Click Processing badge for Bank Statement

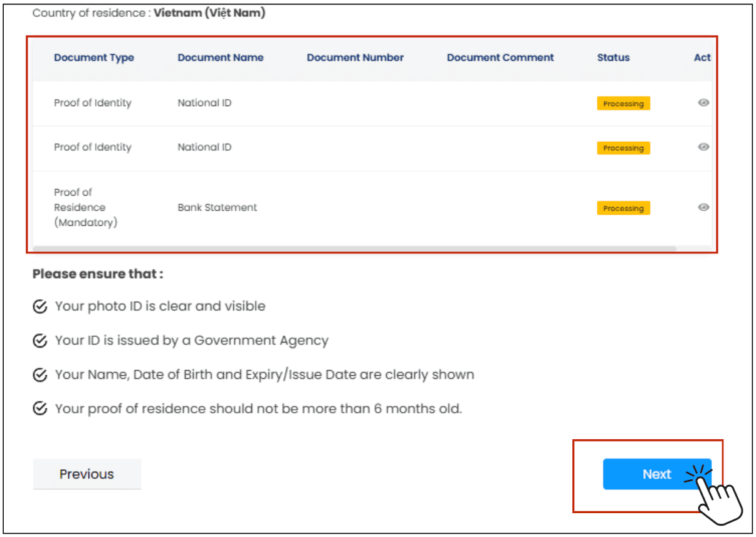point(623,208)
